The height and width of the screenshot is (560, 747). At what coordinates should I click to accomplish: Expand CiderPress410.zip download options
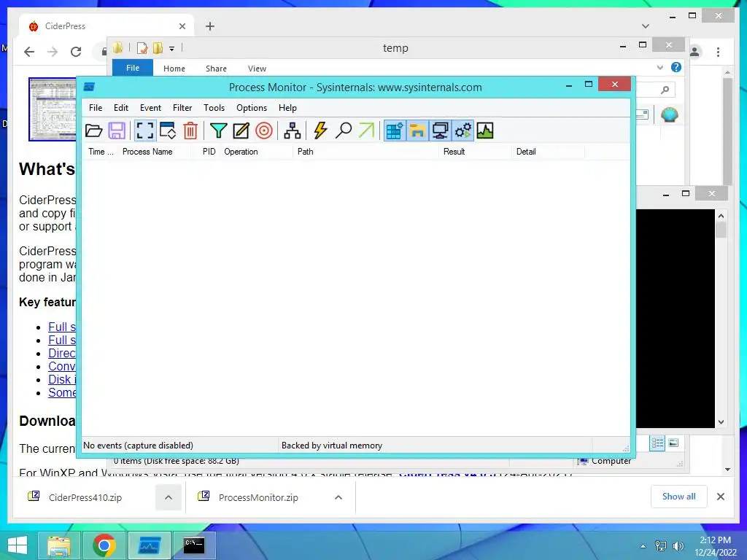(x=169, y=497)
